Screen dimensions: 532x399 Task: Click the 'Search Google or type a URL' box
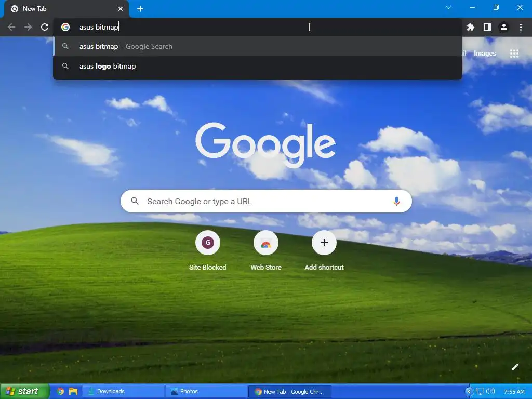click(x=267, y=201)
